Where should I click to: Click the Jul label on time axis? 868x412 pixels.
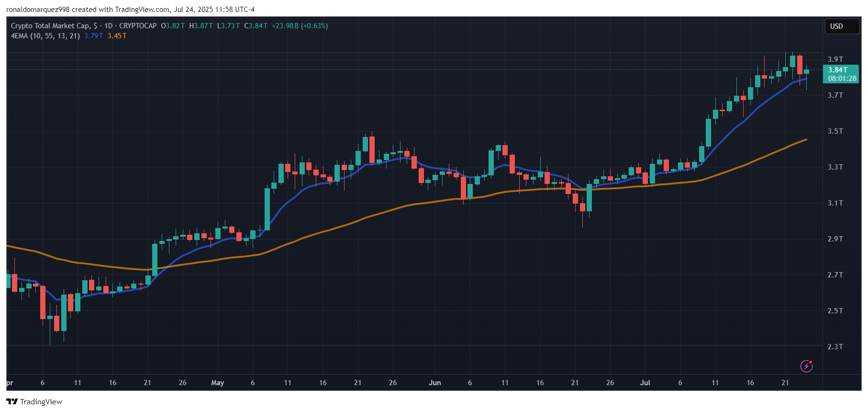point(645,383)
